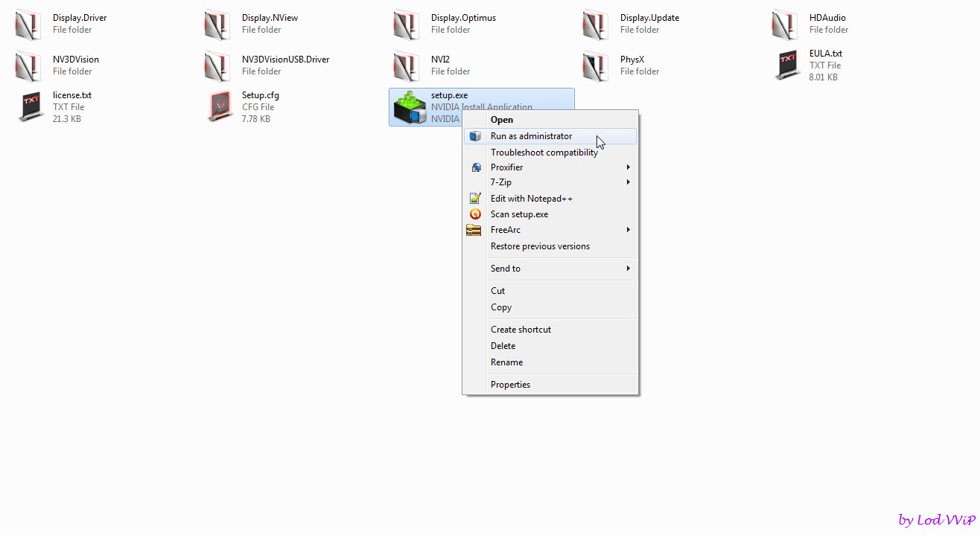Select the NVI2 folder icon
The width and height of the screenshot is (980, 535).
407,66
